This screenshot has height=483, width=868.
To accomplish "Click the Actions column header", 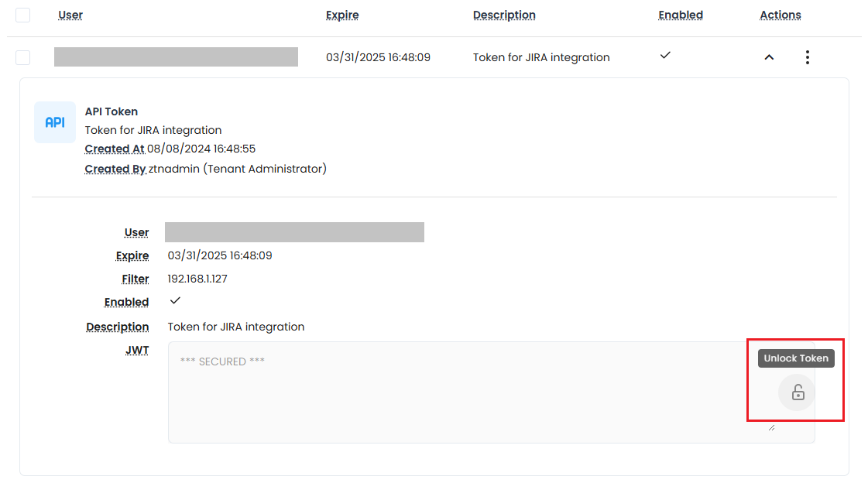I will [x=781, y=15].
